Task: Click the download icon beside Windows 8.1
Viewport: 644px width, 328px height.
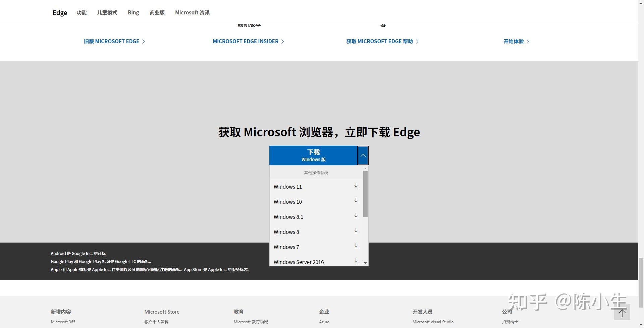Action: click(x=356, y=216)
